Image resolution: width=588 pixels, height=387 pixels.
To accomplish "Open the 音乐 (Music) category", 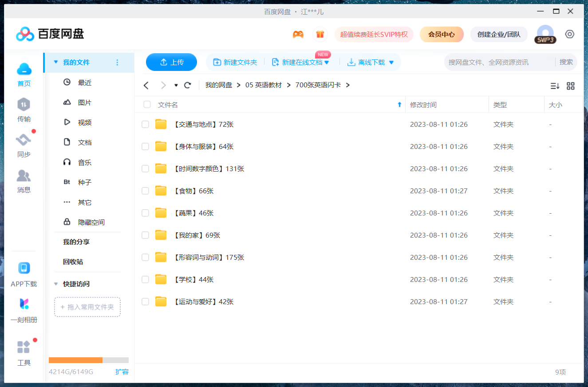I will (x=84, y=162).
